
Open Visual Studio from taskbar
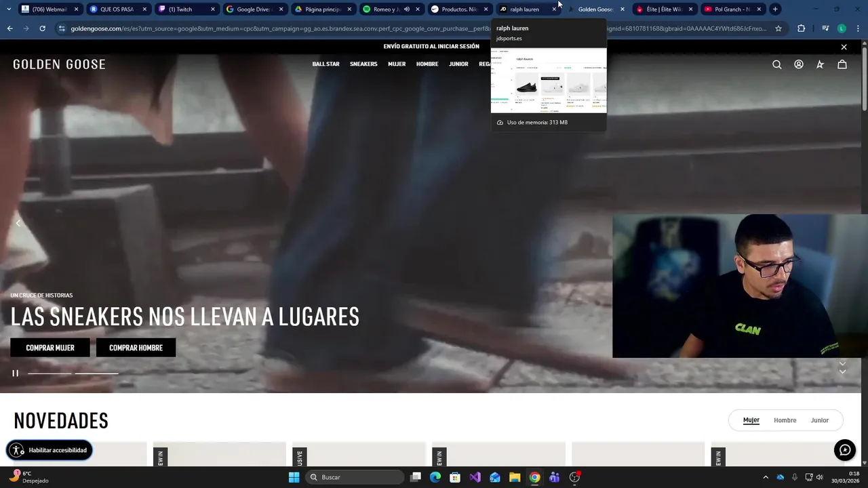click(475, 477)
